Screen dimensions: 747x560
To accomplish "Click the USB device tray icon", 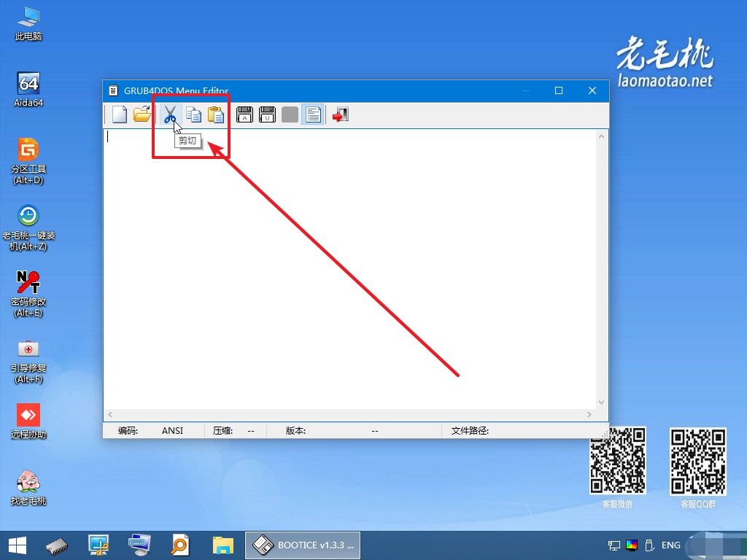I will coord(649,545).
